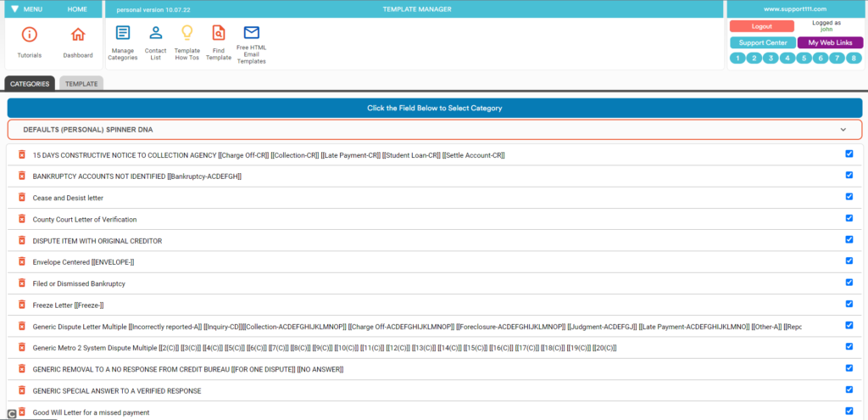Toggle GENERIC REMOVAL TO A NO RESPONSE checkbox
The height and width of the screenshot is (420, 868).
pos(849,368)
